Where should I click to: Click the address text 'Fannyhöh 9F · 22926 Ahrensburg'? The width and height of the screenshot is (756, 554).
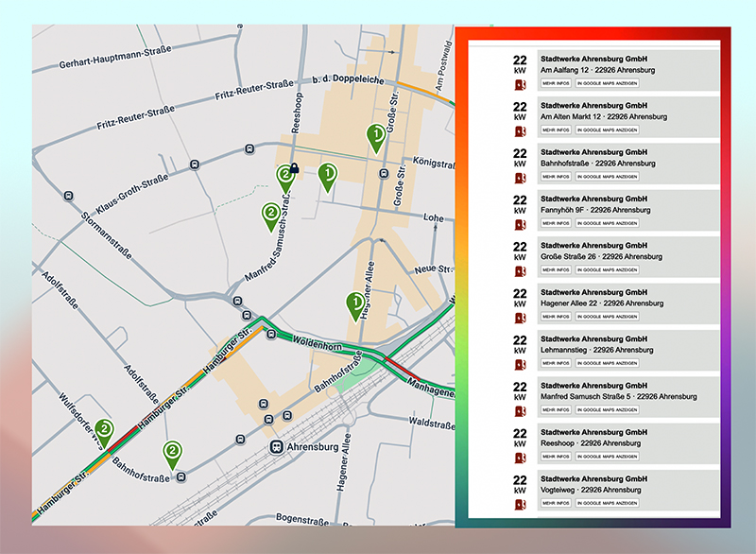(x=595, y=210)
